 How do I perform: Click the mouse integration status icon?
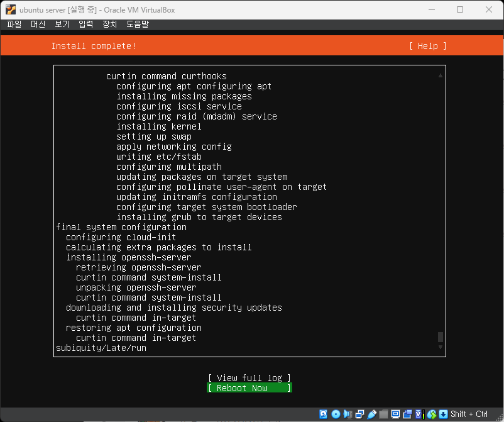pos(432,414)
